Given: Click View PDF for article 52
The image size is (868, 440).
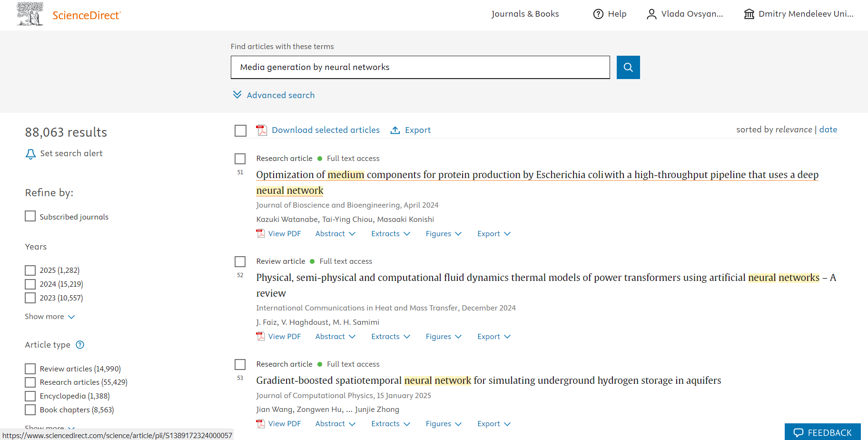Looking at the screenshot, I should tap(285, 336).
